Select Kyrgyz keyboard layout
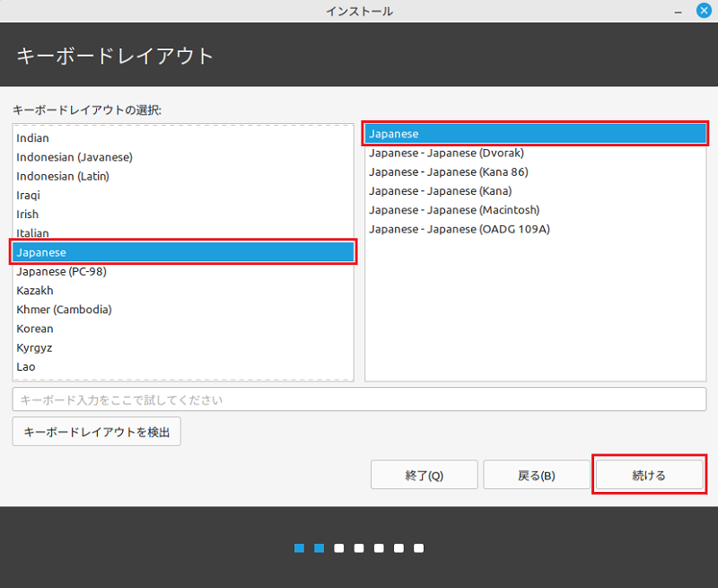Screen dimensions: 718x588 [x=183, y=347]
